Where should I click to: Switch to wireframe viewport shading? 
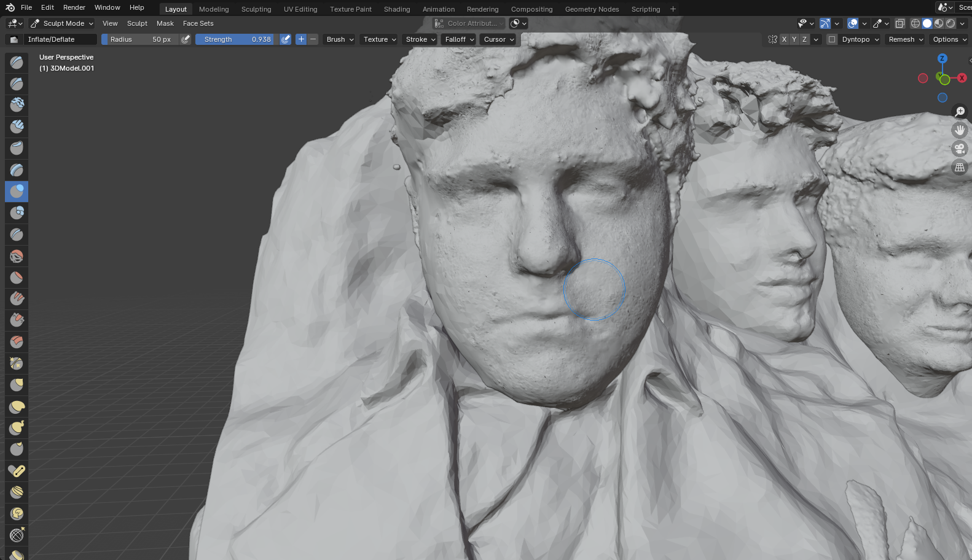point(915,23)
